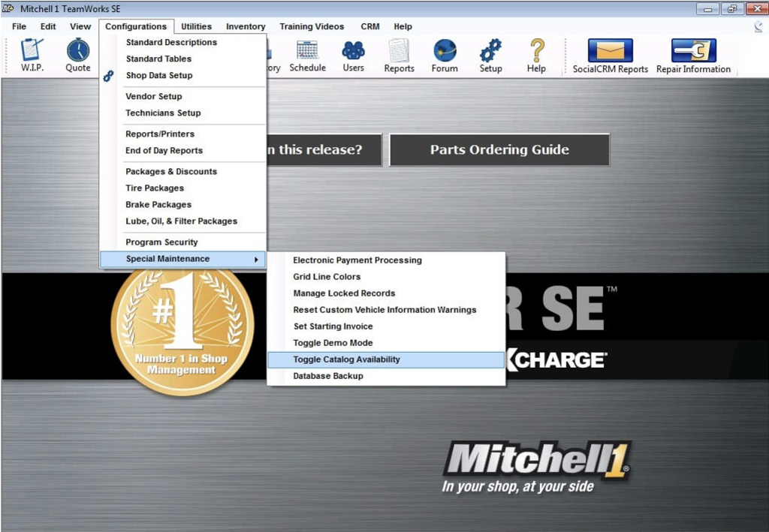The width and height of the screenshot is (769, 532).
Task: Choose Packages & Discounts
Action: point(183,172)
